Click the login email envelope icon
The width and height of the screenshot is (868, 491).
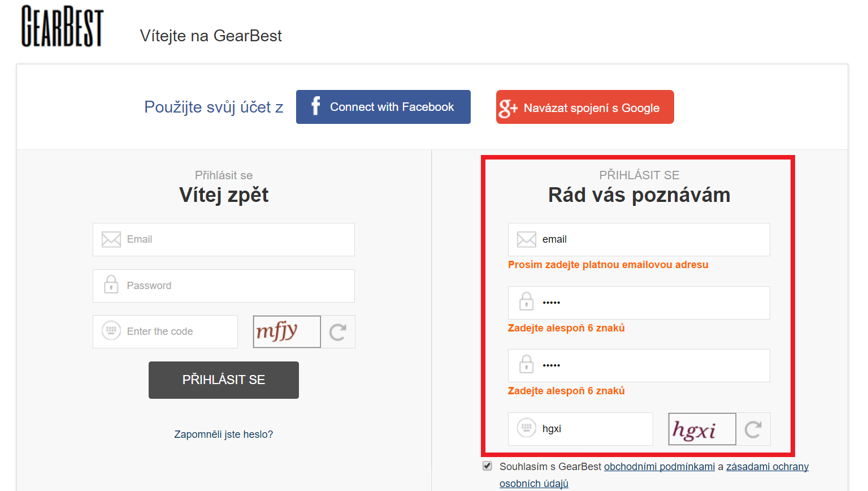click(111, 239)
